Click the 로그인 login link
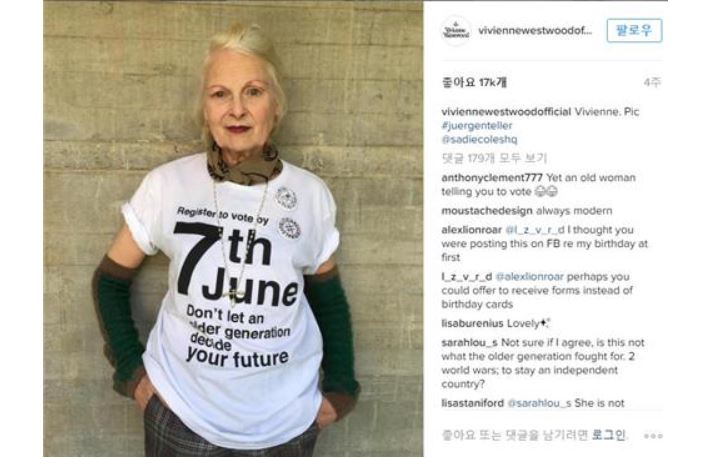The image size is (713, 458). pos(608,435)
